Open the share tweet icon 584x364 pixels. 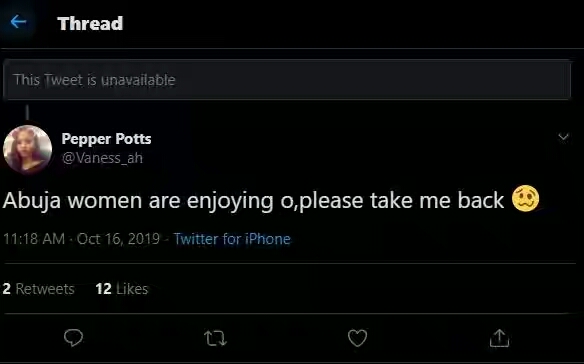tap(499, 338)
